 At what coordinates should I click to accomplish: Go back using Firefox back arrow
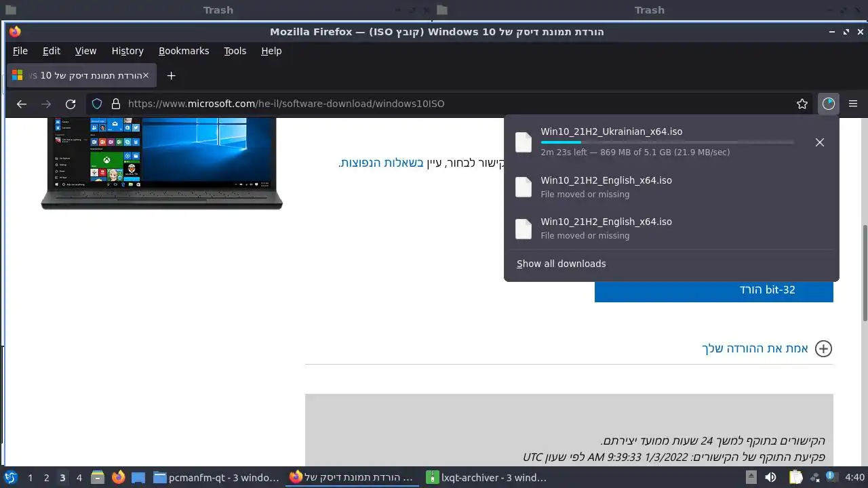click(x=22, y=104)
